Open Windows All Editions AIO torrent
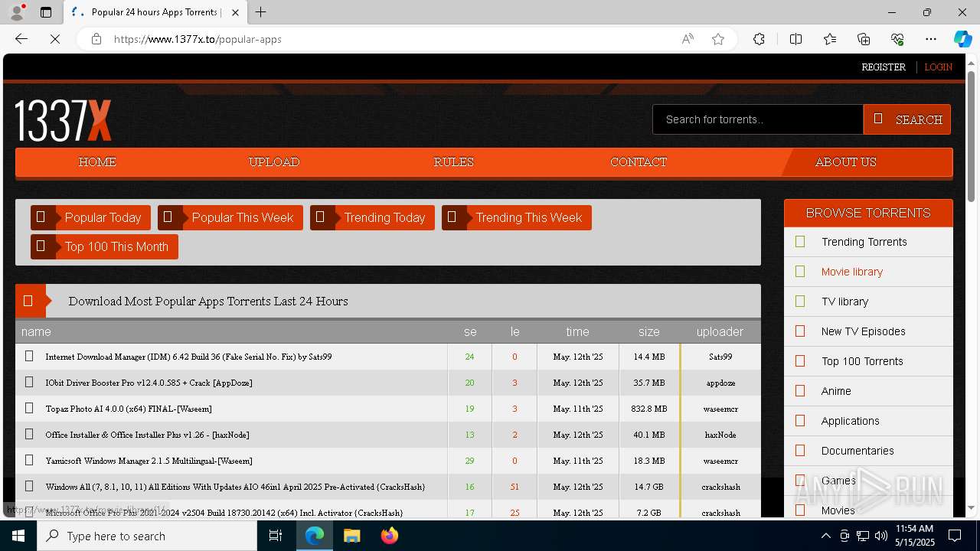This screenshot has height=551, width=980. pos(235,487)
